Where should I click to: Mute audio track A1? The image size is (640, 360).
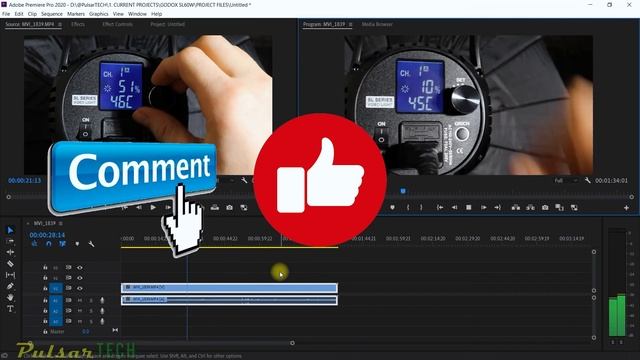pyautogui.click(x=80, y=300)
